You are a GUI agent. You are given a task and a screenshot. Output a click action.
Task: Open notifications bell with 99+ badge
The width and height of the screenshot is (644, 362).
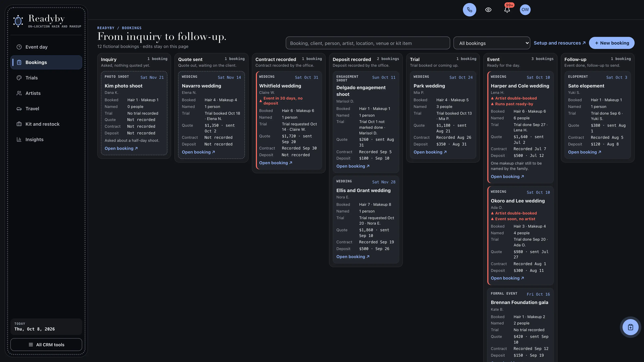[x=507, y=10]
